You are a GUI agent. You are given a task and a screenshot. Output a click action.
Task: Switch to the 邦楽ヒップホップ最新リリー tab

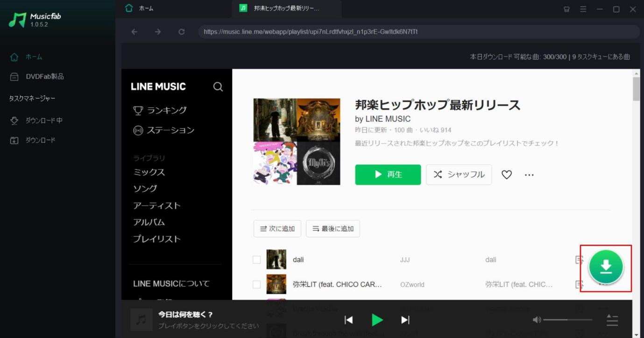tap(287, 9)
